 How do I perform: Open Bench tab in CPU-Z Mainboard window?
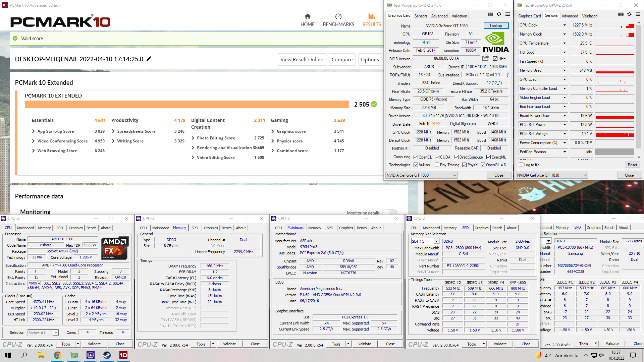(x=362, y=228)
